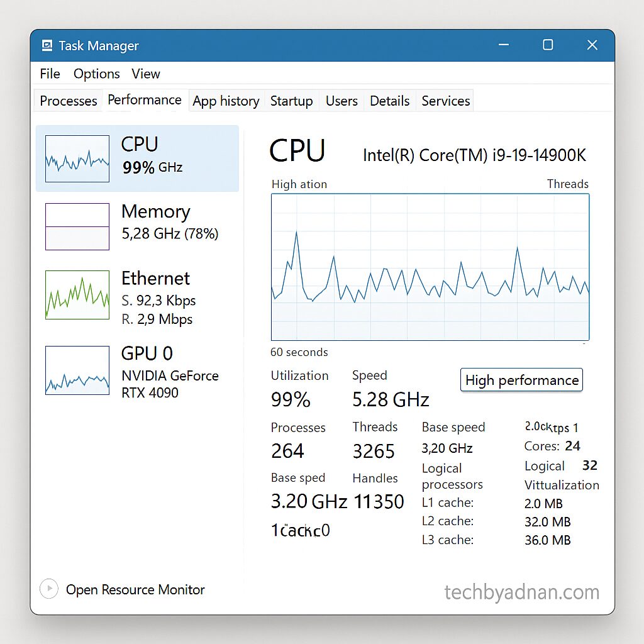The height and width of the screenshot is (644, 644).
Task: Open the Users tab
Action: click(x=341, y=100)
